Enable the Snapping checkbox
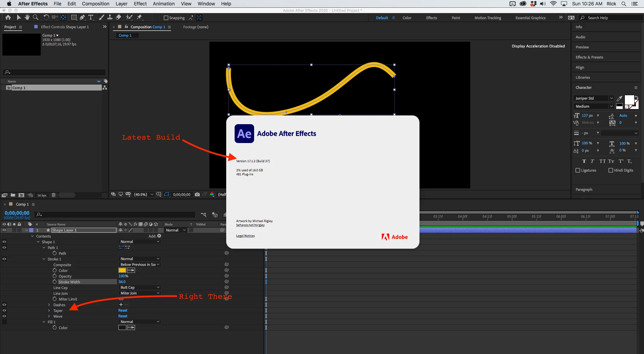Image resolution: width=644 pixels, height=354 pixels. 166,18
